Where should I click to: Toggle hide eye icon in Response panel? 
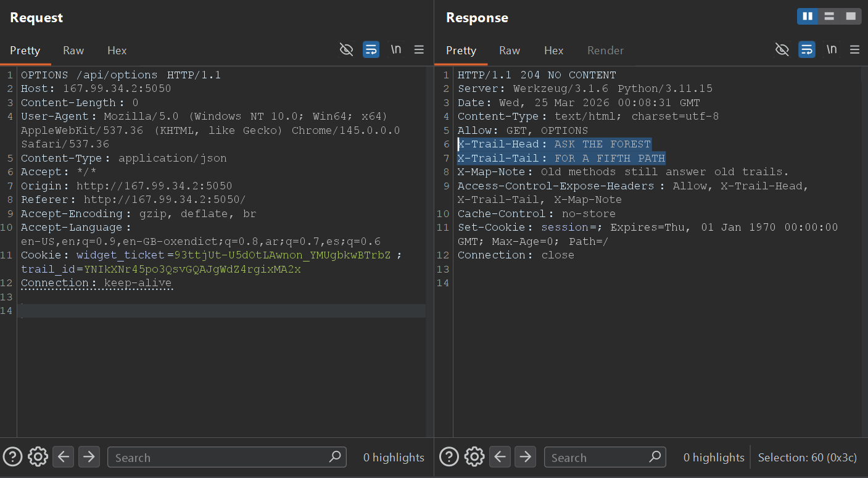[x=782, y=49]
